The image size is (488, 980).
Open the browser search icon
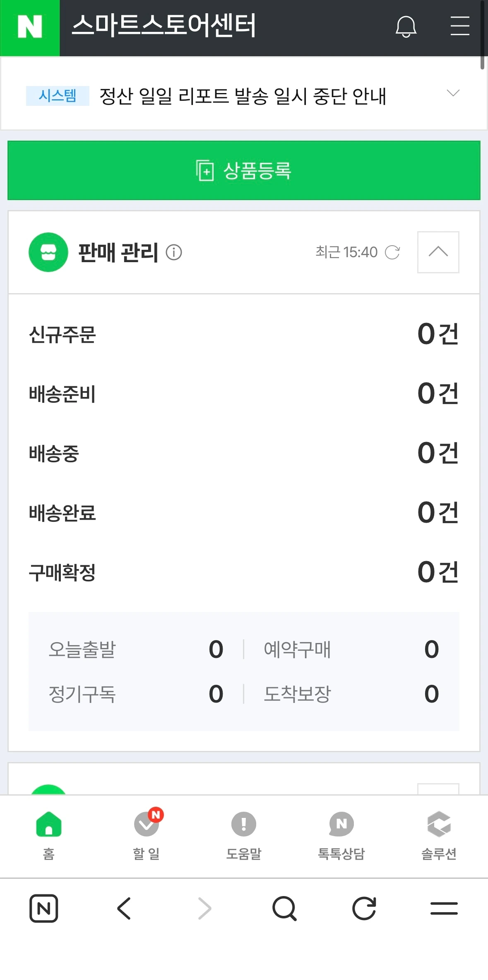pyautogui.click(x=285, y=908)
